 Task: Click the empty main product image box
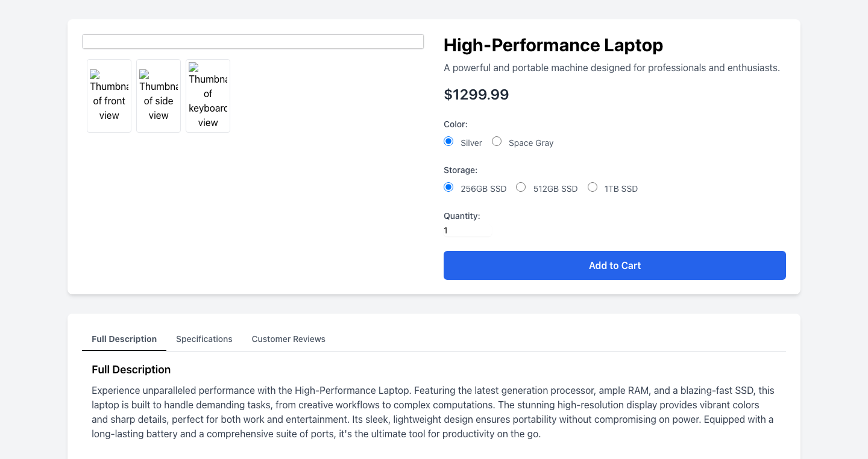click(253, 41)
